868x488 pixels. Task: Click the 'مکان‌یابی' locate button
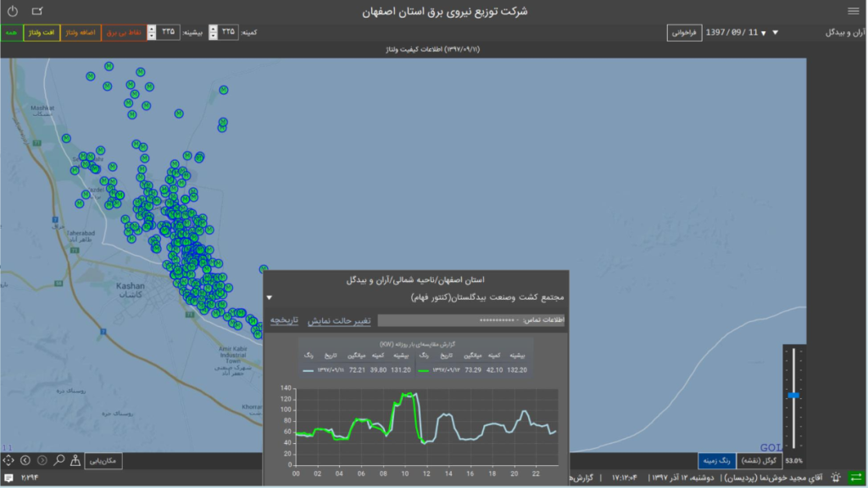(104, 460)
